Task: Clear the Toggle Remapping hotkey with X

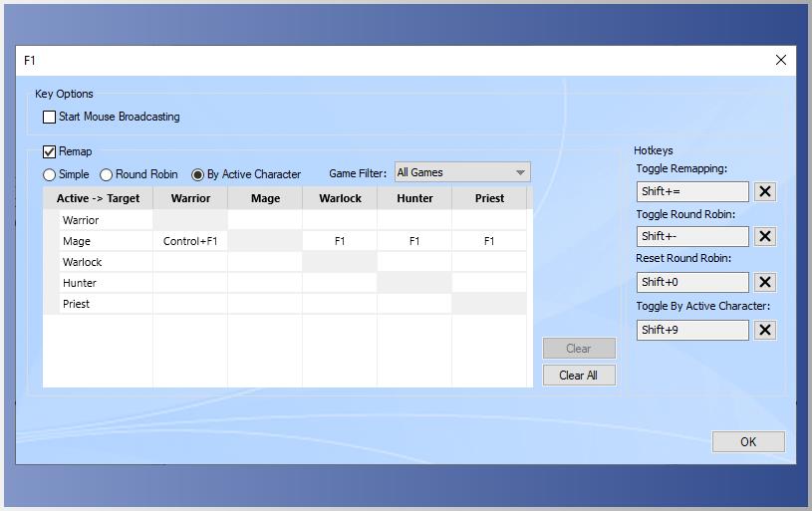Action: pyautogui.click(x=764, y=191)
